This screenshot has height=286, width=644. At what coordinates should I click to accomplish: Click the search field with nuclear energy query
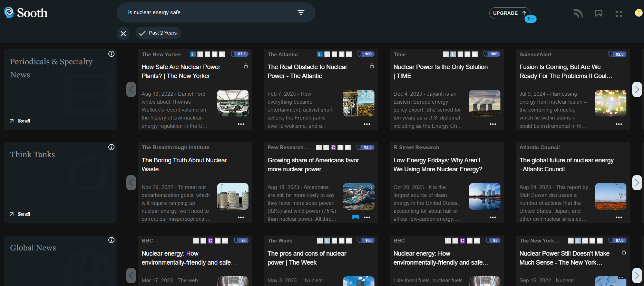click(x=207, y=12)
